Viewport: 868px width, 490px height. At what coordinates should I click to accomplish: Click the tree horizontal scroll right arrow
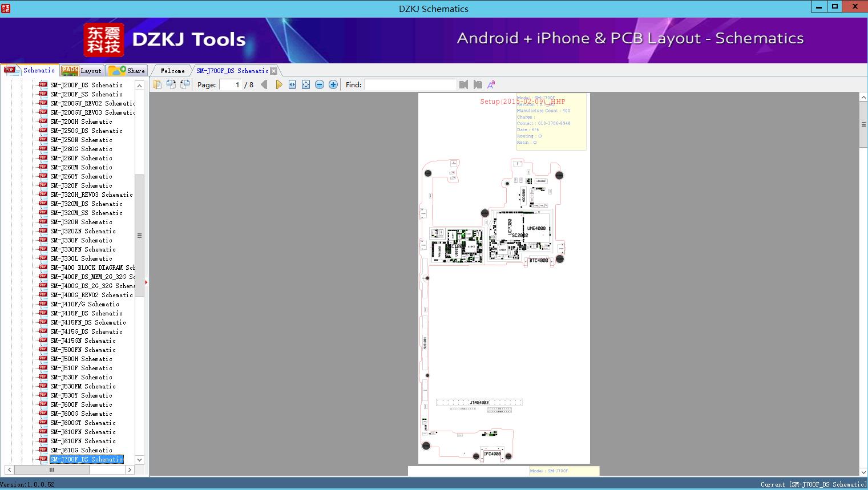pos(130,470)
